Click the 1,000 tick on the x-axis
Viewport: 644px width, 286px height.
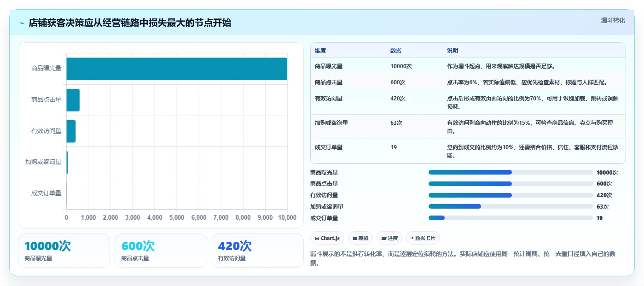click(x=88, y=218)
